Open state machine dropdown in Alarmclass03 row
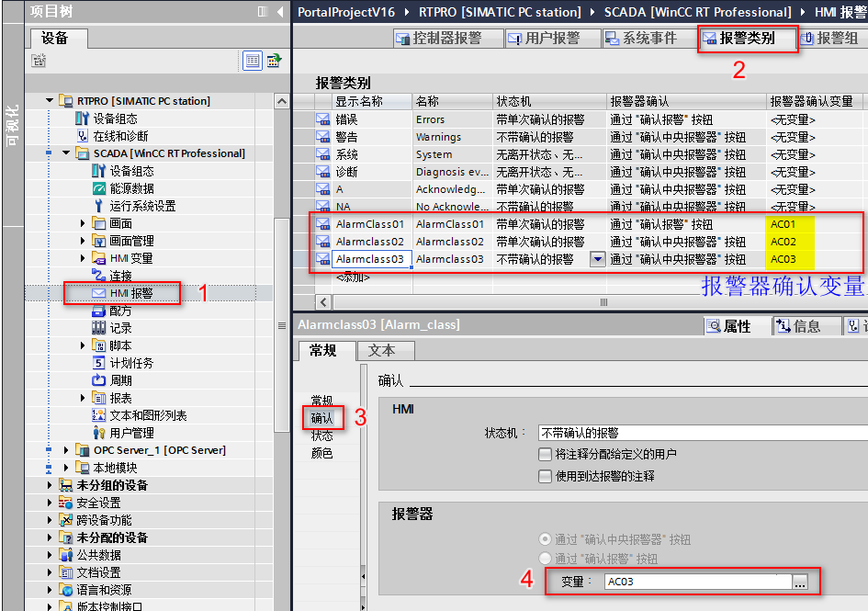868x611 pixels. (x=597, y=259)
